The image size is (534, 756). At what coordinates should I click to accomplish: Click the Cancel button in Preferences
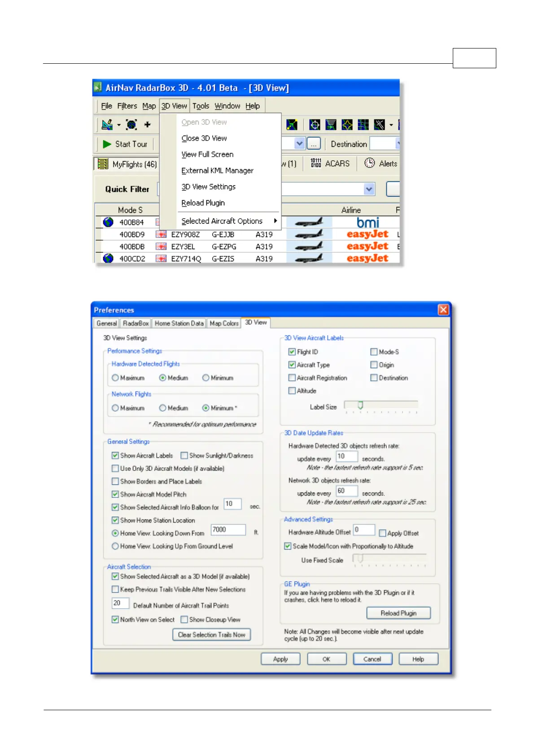tap(372, 659)
